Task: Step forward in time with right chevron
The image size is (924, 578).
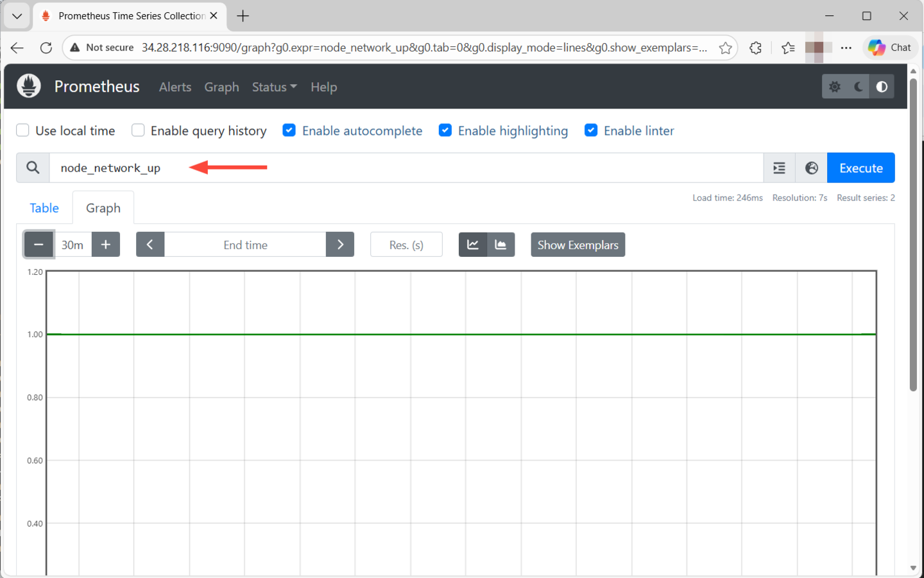Action: 340,244
